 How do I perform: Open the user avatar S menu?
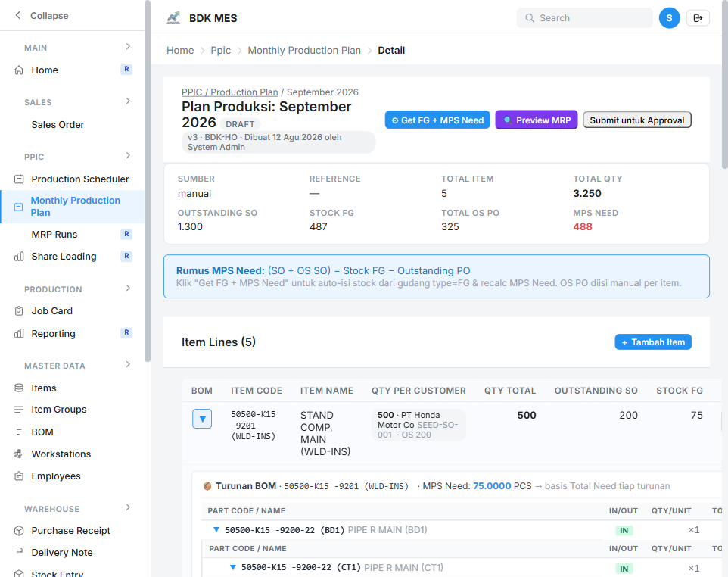tap(670, 18)
